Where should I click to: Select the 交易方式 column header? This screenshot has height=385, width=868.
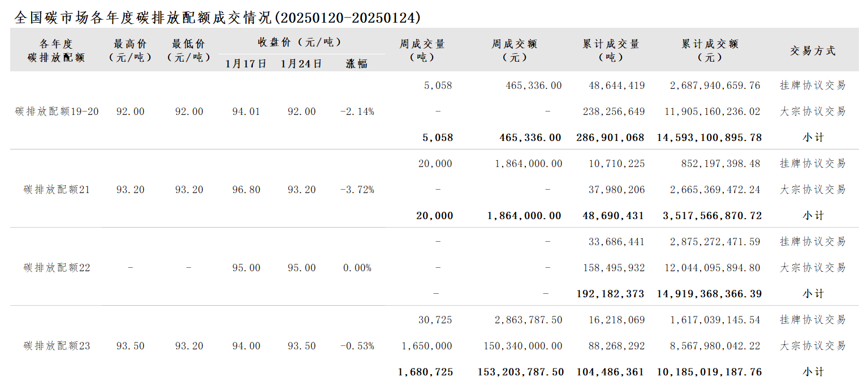click(813, 51)
